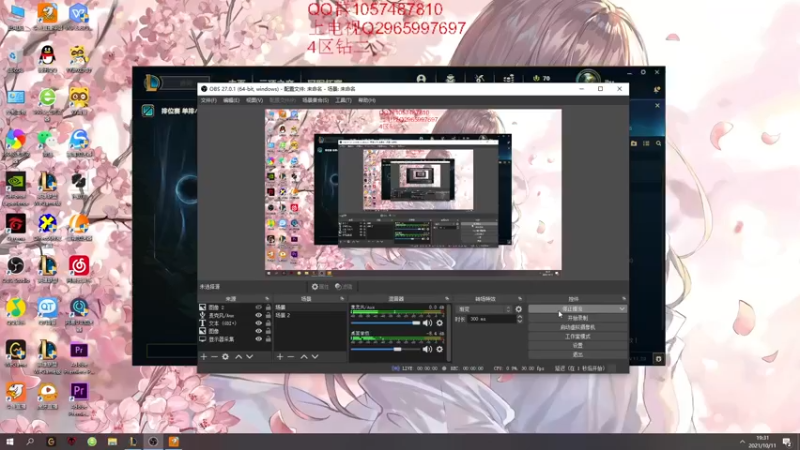
Task: Open the 桌面音频 audio gear settings
Action: point(439,349)
